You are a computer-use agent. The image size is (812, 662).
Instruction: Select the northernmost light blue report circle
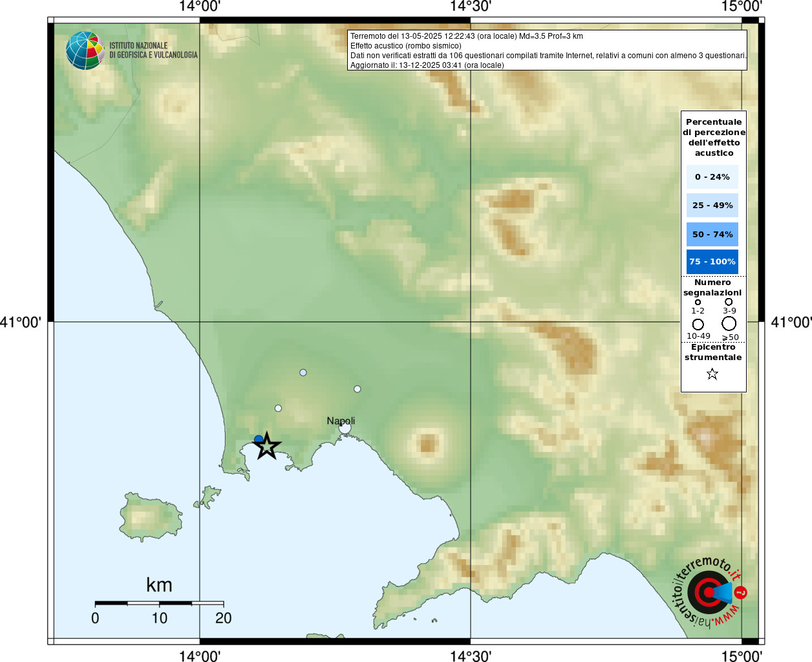(x=303, y=372)
